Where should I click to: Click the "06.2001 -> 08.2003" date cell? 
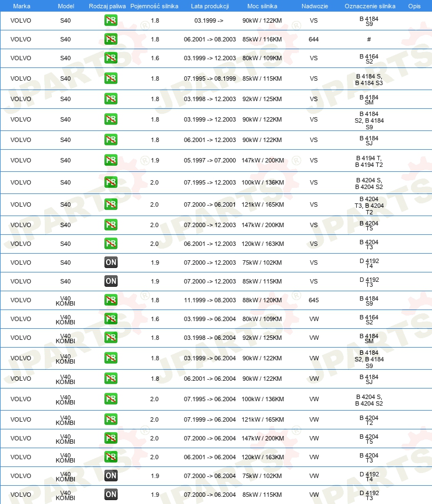click(210, 39)
